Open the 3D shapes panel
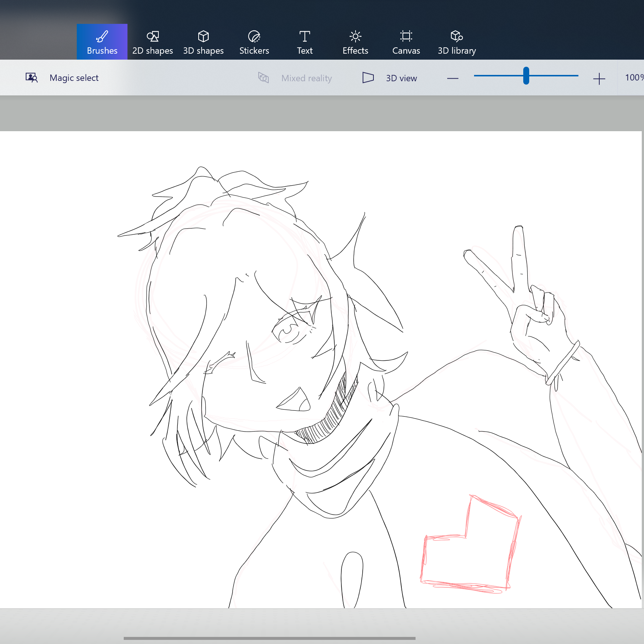This screenshot has width=644, height=644. [203, 42]
